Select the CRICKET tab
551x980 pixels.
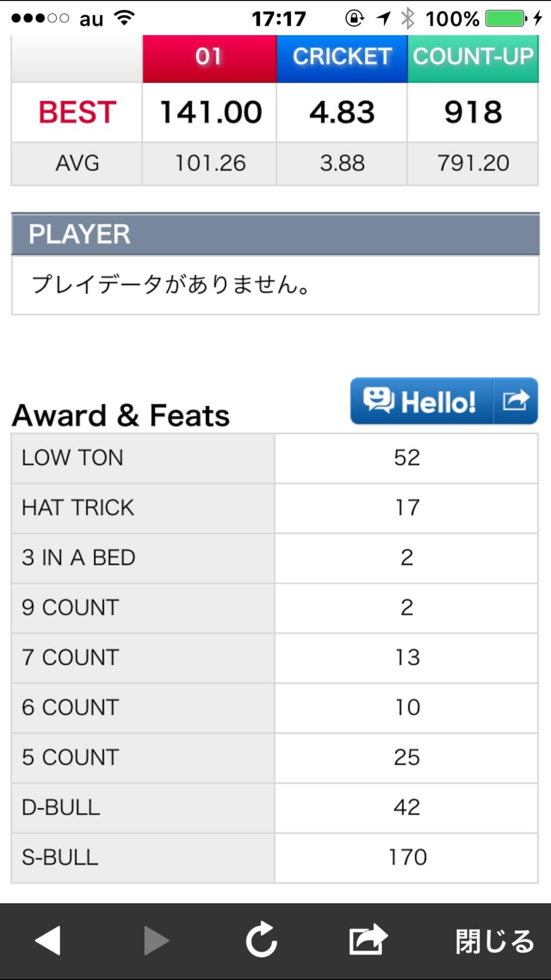342,56
